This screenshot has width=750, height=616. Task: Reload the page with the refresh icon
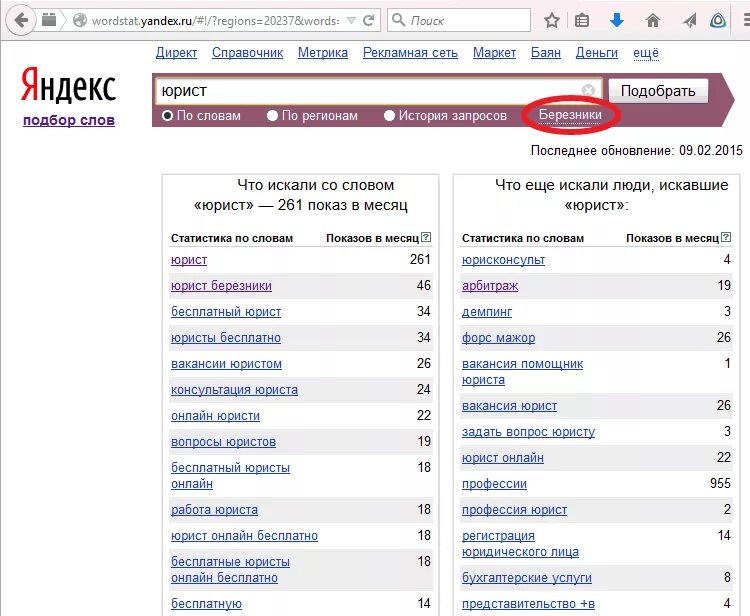point(369,21)
